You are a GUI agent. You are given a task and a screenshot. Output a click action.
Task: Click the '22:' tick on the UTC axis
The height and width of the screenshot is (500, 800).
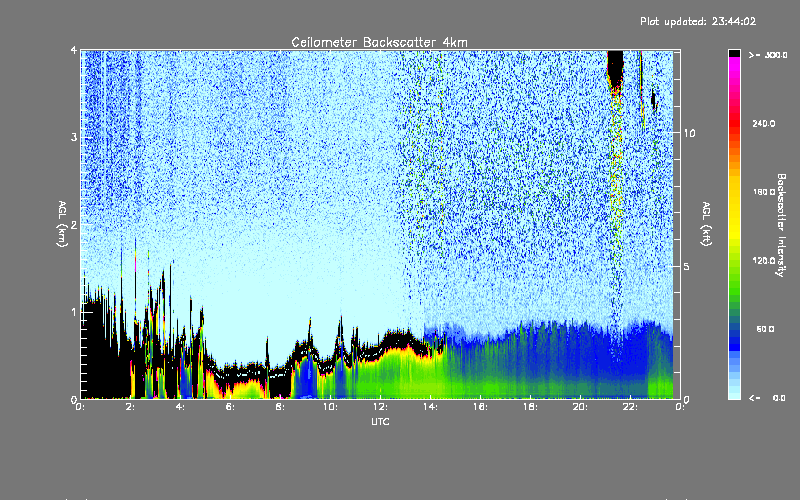click(x=630, y=407)
